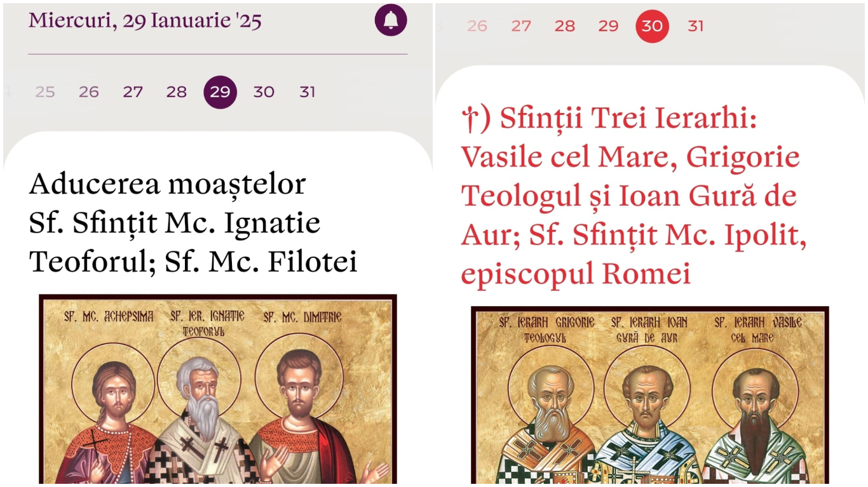Tap the purple notification bell icon
Screen dimensions: 868x487
coord(391,20)
